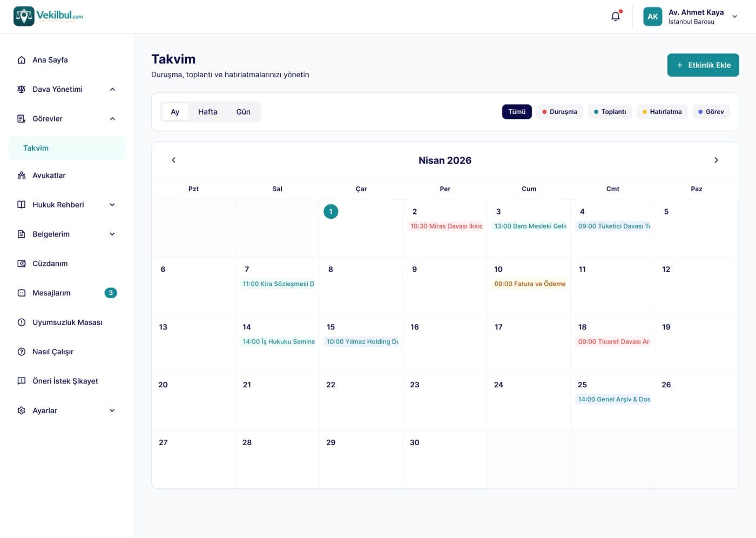Image resolution: width=756 pixels, height=538 pixels.
Task: Click the Ana Sayfa home icon
Action: coord(22,60)
